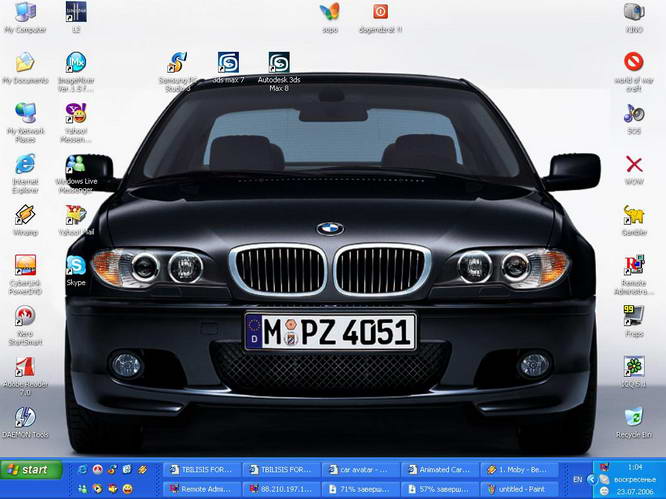Viewport: 666px width, 499px height.
Task: Open the MSN butterfly desktop icon
Action: [330, 17]
